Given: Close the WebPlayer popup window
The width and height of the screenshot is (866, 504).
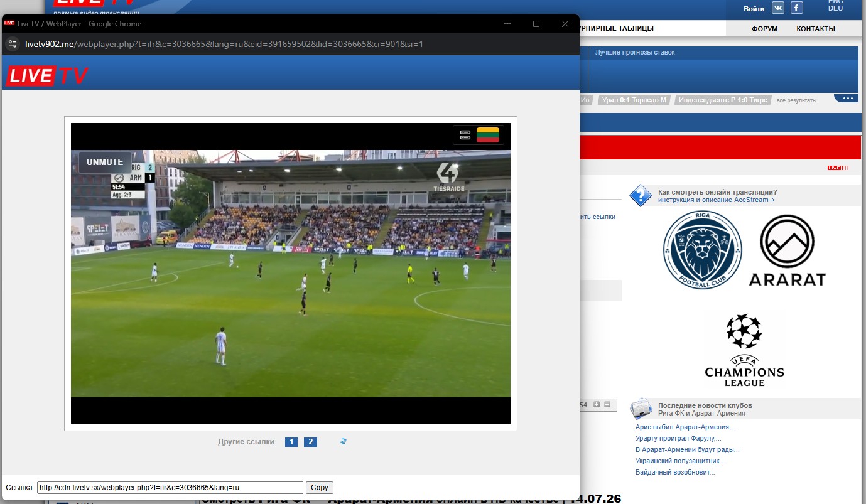Looking at the screenshot, I should coord(565,24).
